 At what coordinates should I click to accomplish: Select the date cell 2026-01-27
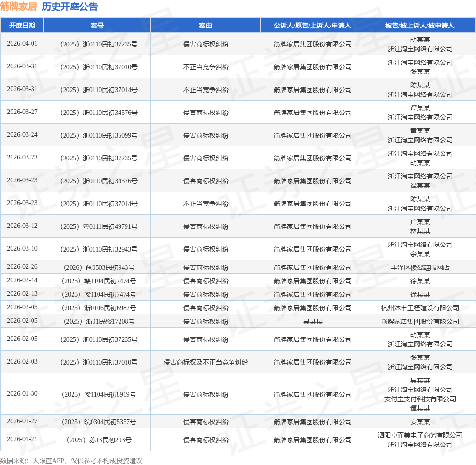click(22, 421)
